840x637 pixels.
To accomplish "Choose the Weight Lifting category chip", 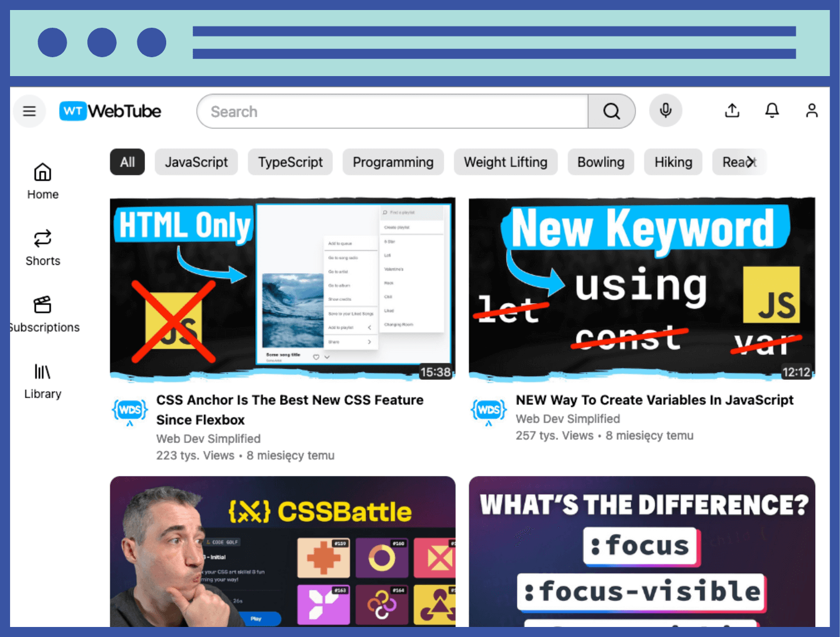I will click(x=505, y=162).
